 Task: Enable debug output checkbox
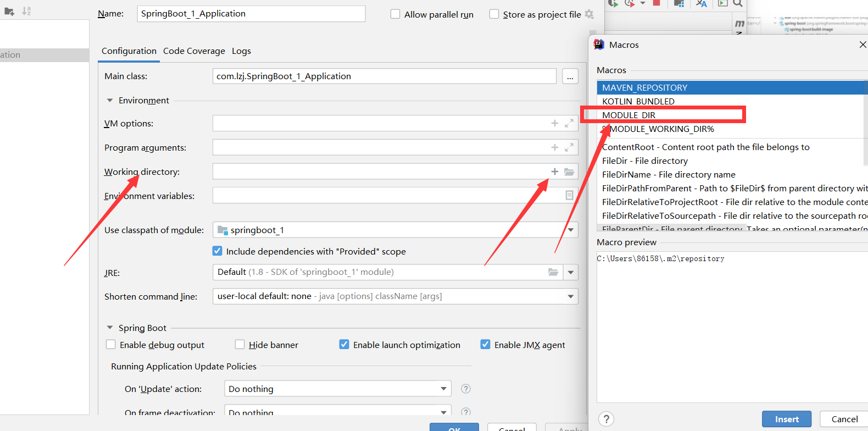click(110, 345)
